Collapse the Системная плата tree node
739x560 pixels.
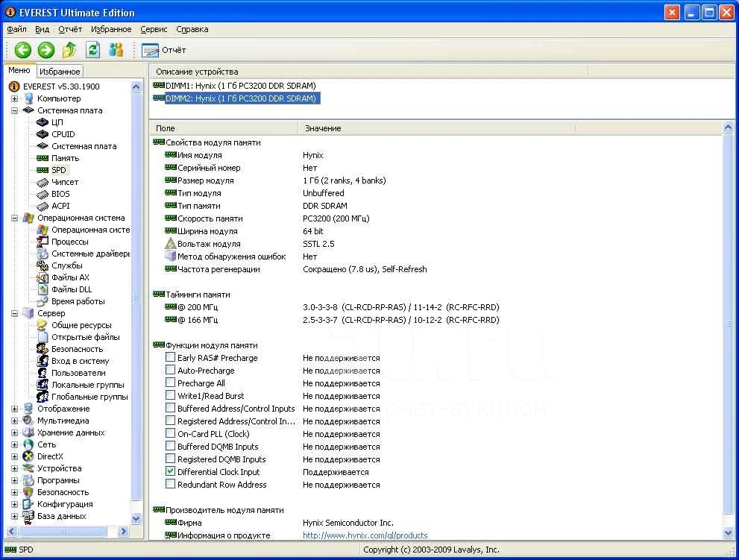[14, 110]
